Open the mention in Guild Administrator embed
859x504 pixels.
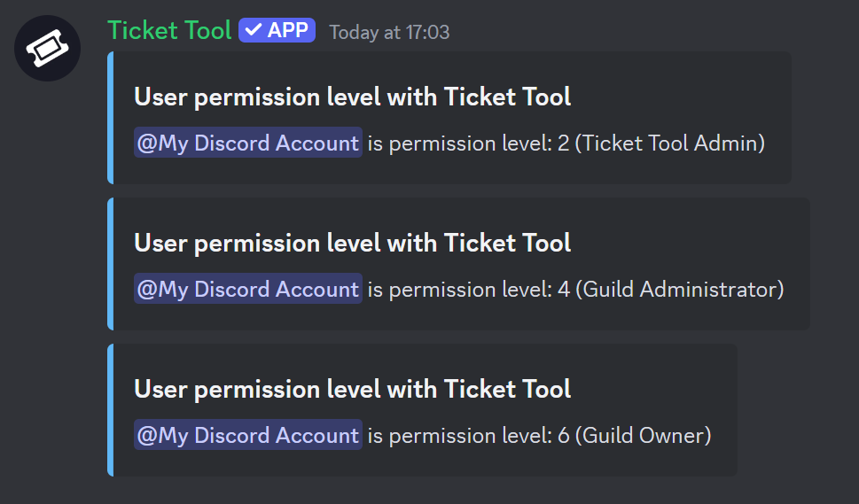pyautogui.click(x=247, y=289)
